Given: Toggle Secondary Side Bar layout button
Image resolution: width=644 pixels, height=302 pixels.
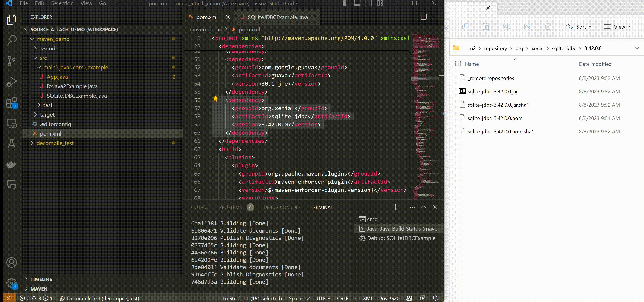Looking at the screenshot, I should coord(368,3).
